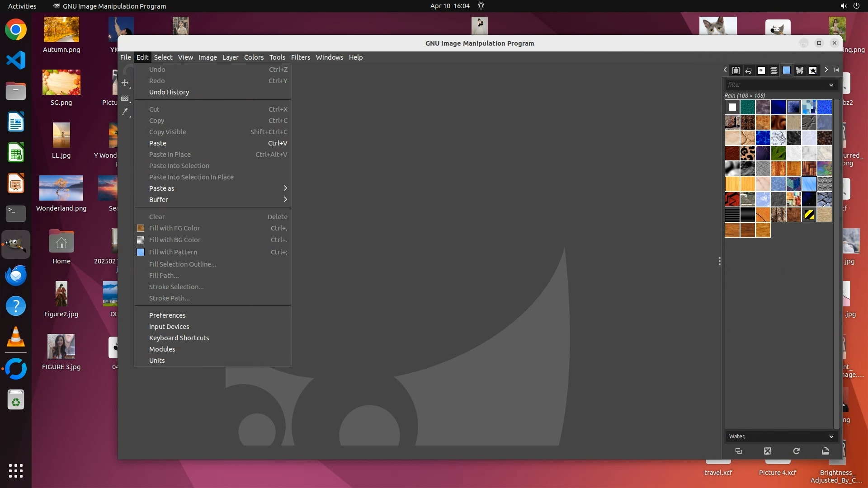868x488 pixels.
Task: Click Open pattern as image icon
Action: click(826, 451)
